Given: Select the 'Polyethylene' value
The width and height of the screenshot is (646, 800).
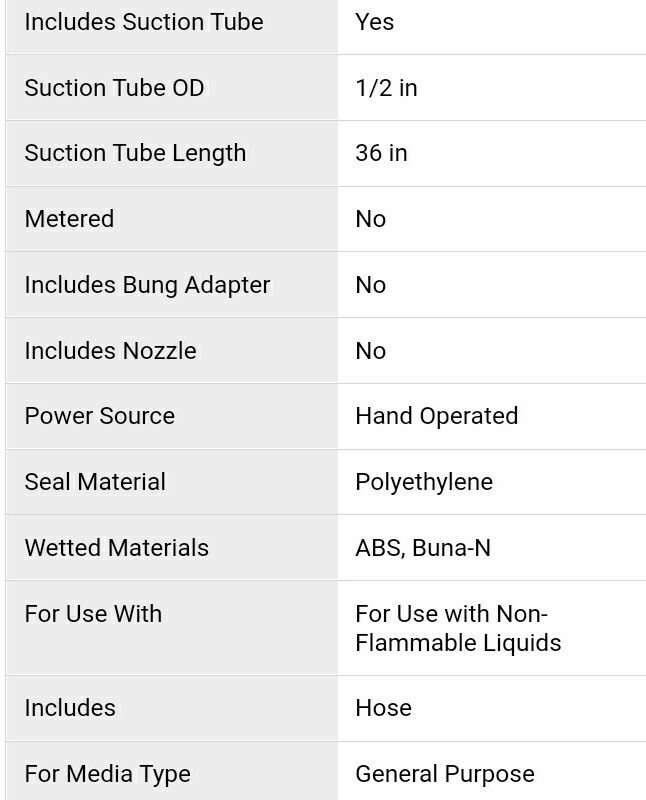Looking at the screenshot, I should click(424, 482).
